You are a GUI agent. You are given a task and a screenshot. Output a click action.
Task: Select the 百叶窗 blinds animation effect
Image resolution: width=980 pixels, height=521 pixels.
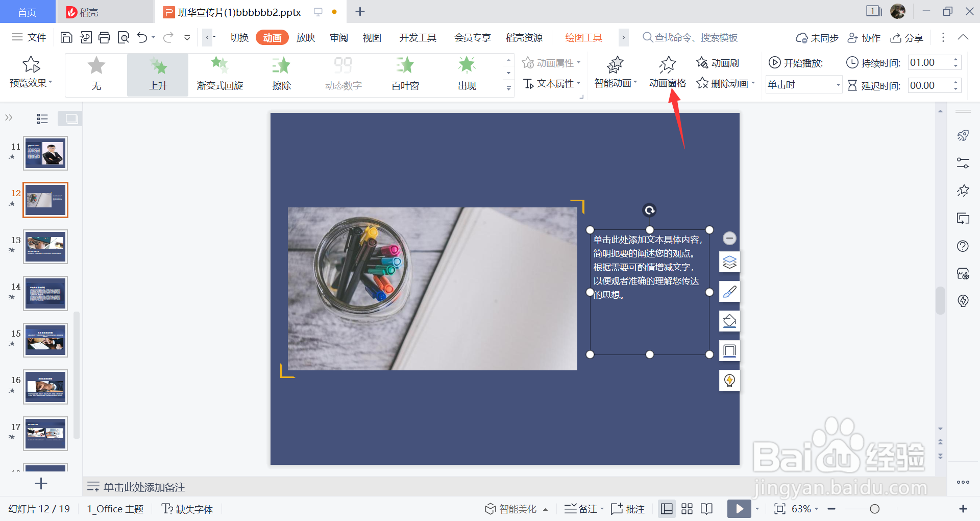coord(405,75)
